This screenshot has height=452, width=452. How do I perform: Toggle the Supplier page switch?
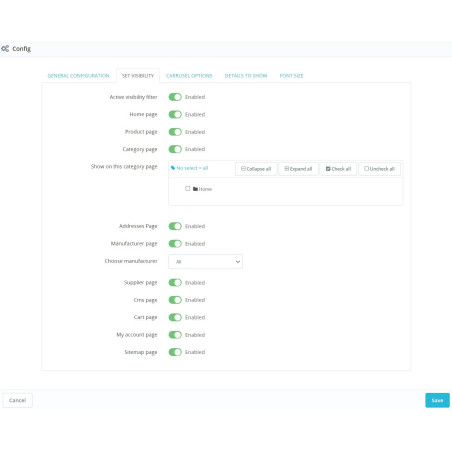click(175, 283)
